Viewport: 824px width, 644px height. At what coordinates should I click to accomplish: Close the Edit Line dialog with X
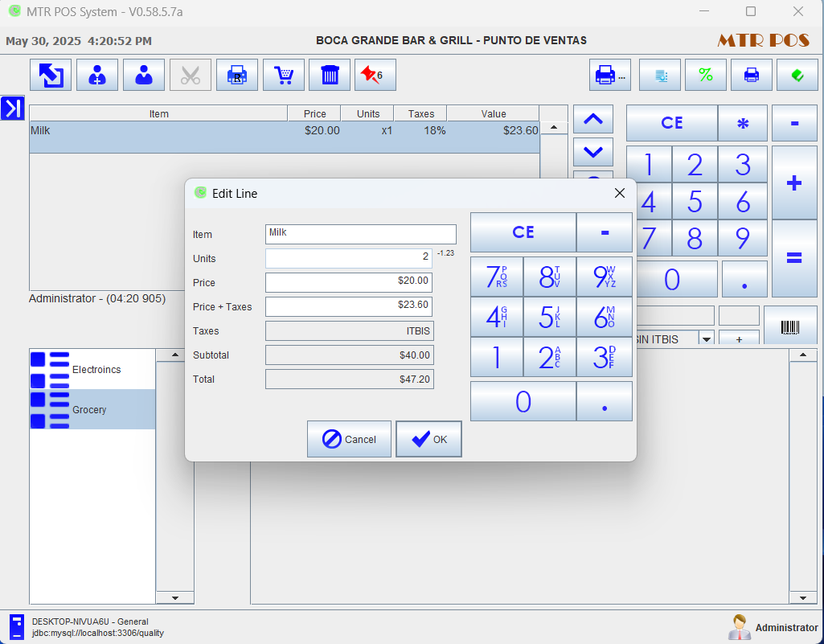pos(620,194)
